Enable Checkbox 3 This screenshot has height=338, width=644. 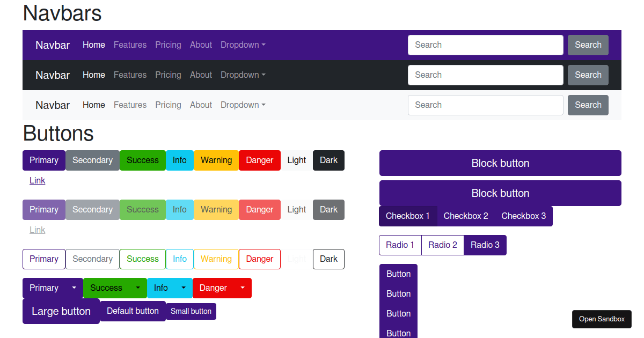(523, 216)
